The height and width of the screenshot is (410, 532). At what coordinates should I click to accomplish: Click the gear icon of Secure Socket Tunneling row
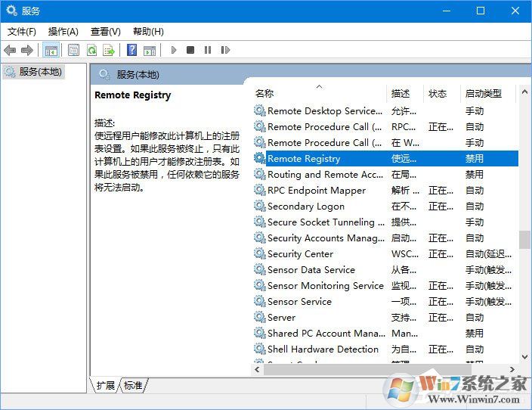pos(259,222)
